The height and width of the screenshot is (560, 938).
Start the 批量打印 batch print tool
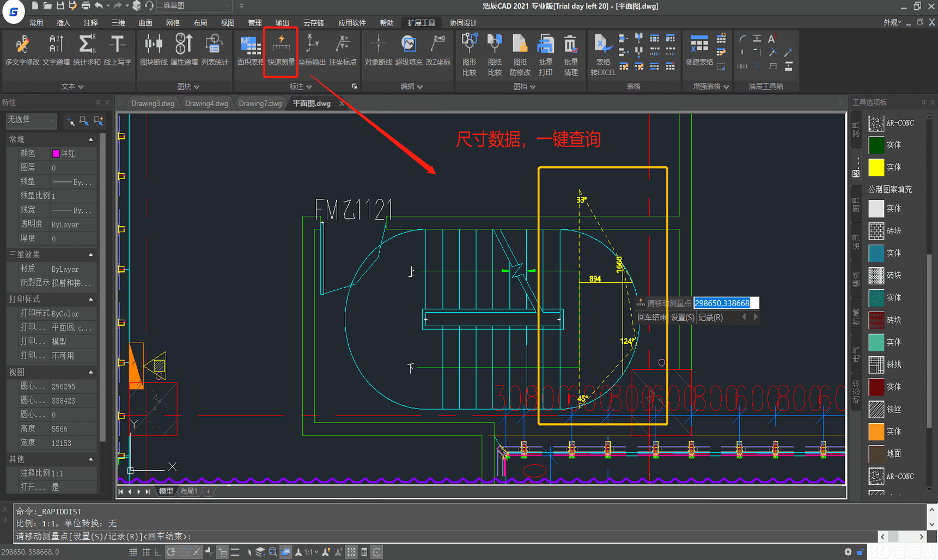pos(545,54)
